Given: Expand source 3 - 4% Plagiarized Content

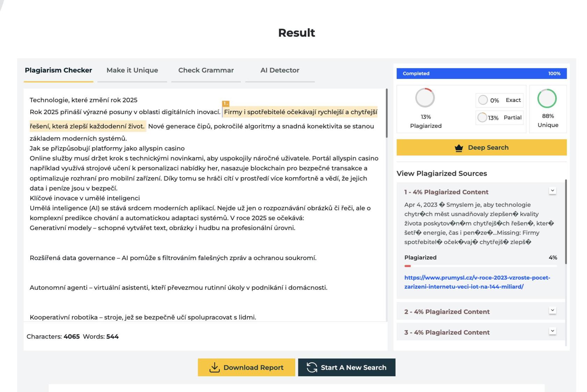Looking at the screenshot, I should [x=552, y=331].
